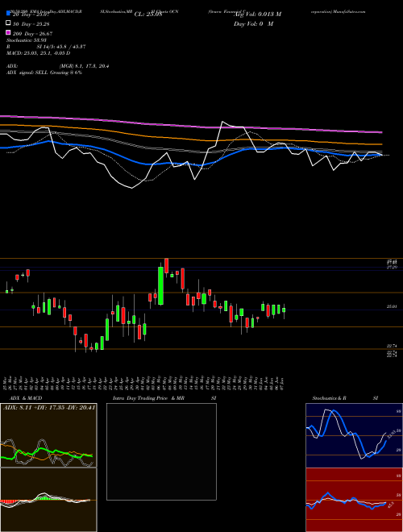Screen dimensions: 403x532
Task: Click the 'CL: 25.08' closing price label
Action: 148,15
